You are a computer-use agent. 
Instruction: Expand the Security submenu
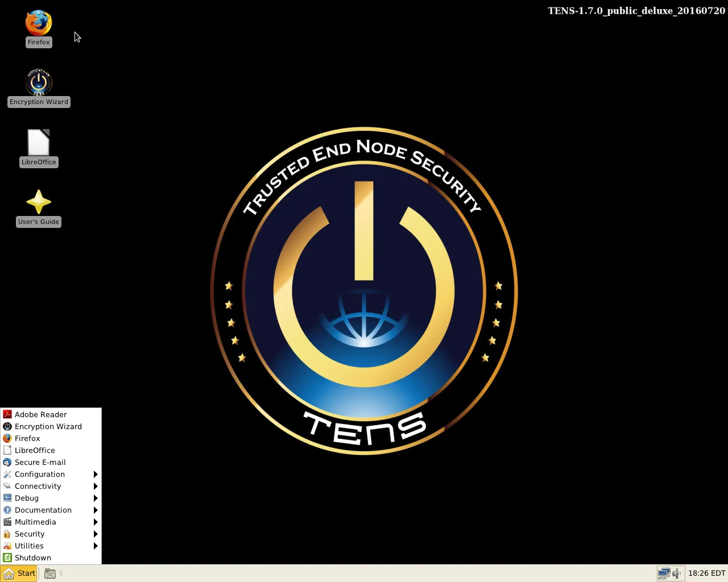pos(30,534)
